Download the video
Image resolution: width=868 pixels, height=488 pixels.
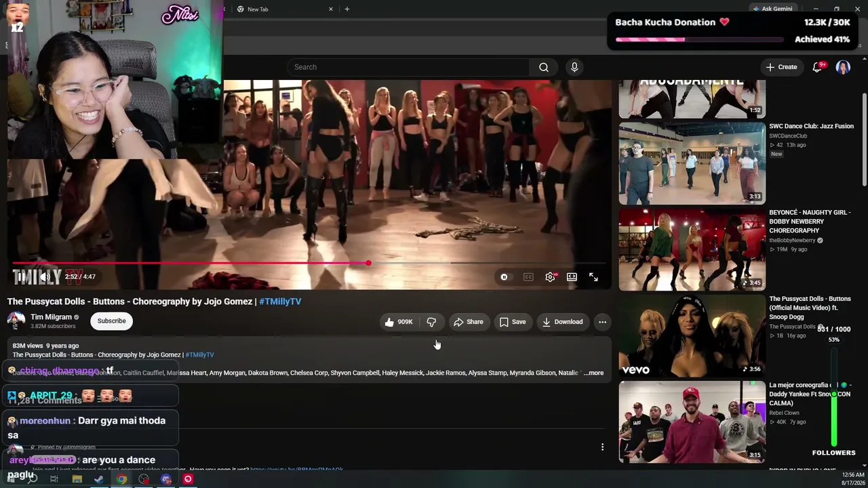click(563, 322)
